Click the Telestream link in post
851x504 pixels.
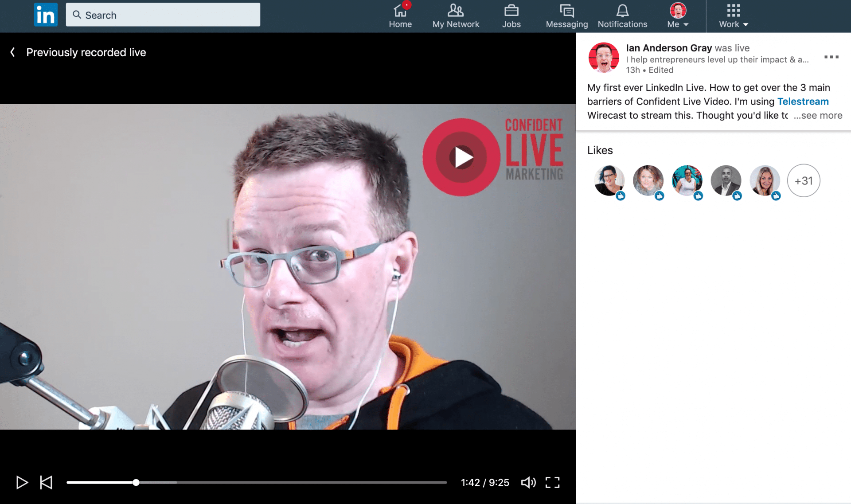click(803, 101)
